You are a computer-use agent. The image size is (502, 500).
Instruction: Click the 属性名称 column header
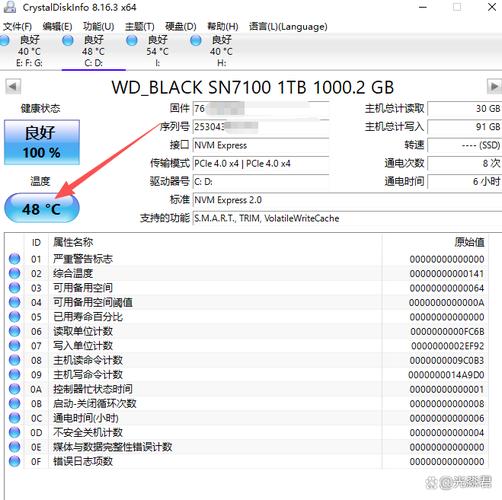73,242
